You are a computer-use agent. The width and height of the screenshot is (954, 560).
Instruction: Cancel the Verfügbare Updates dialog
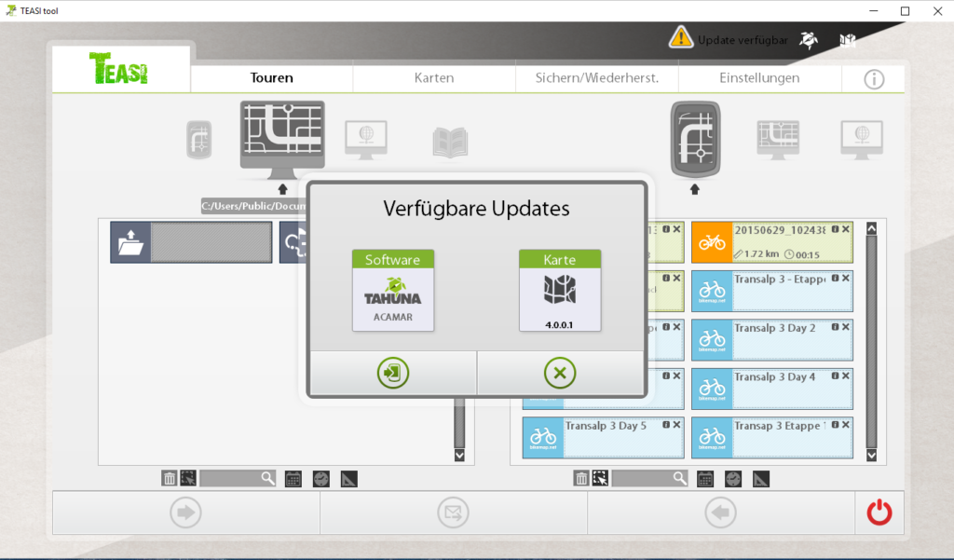point(560,373)
